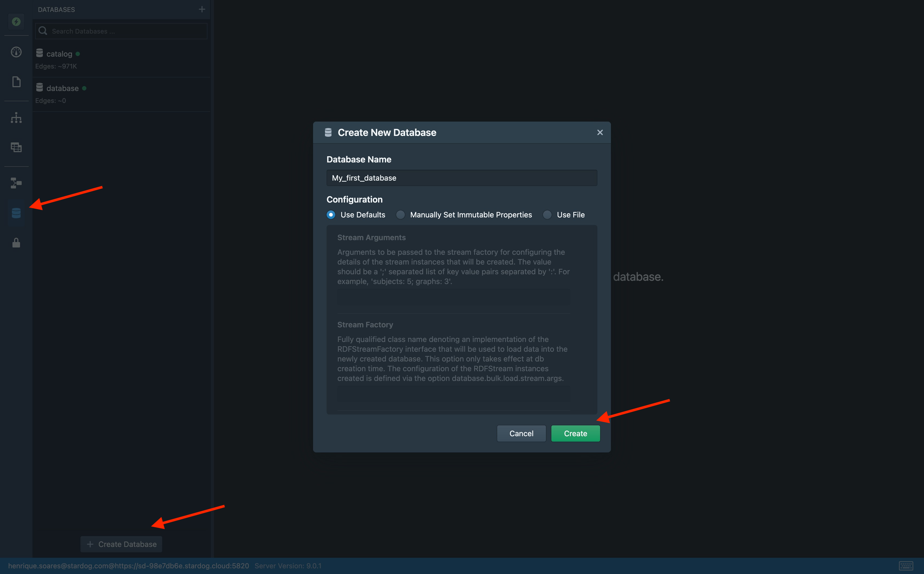
Task: Open the virtual graphs table icon
Action: (16, 147)
